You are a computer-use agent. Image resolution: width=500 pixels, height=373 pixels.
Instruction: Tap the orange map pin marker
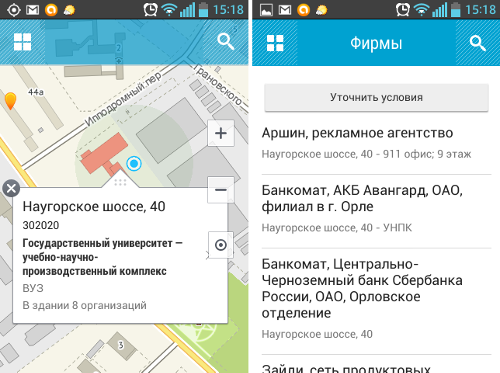pyautogui.click(x=10, y=101)
